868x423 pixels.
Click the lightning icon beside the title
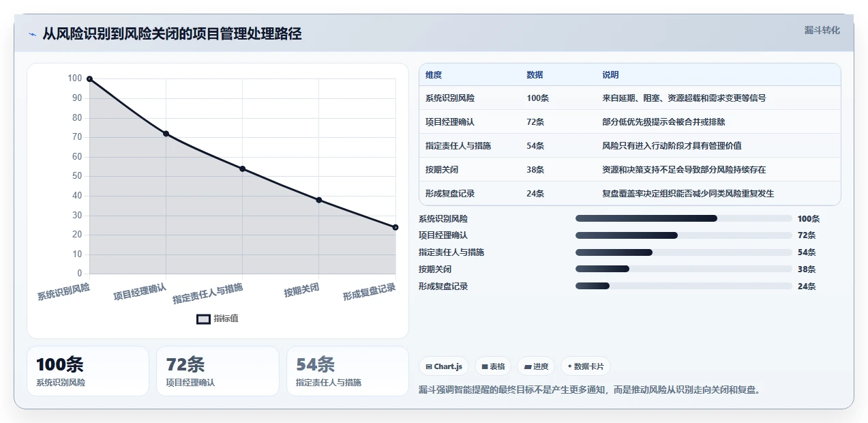tap(32, 34)
